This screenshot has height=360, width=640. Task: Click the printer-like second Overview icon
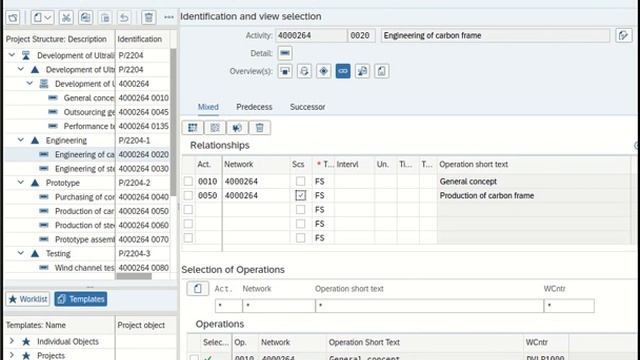(x=304, y=71)
